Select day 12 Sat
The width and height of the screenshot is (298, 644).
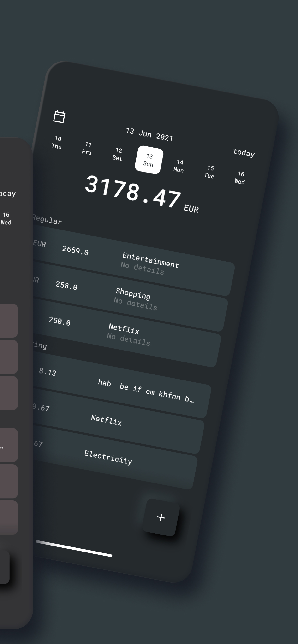click(x=118, y=154)
